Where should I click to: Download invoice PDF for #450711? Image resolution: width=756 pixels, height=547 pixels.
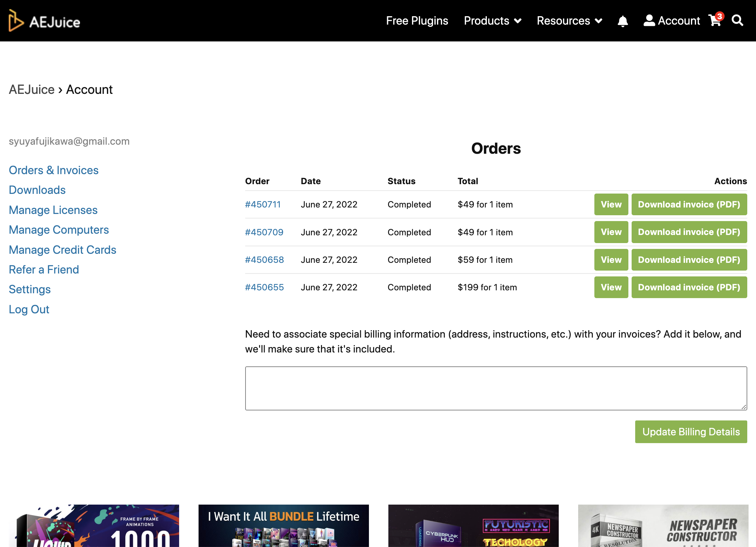pyautogui.click(x=689, y=204)
